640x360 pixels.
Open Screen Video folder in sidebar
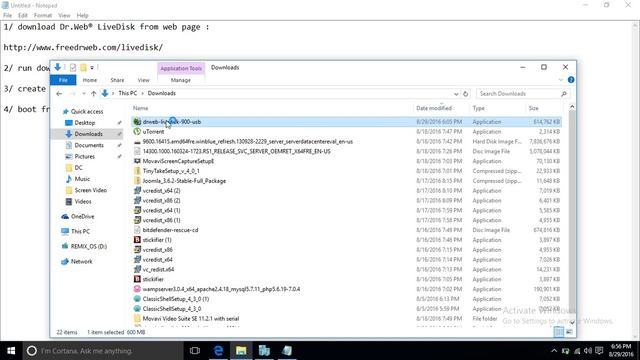point(90,190)
